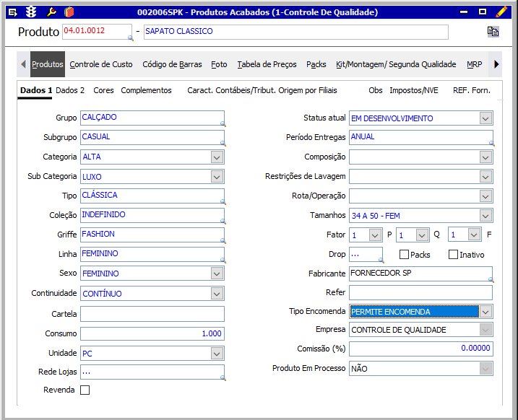Click the Cartela text field
The image size is (518, 420).
pyautogui.click(x=152, y=313)
